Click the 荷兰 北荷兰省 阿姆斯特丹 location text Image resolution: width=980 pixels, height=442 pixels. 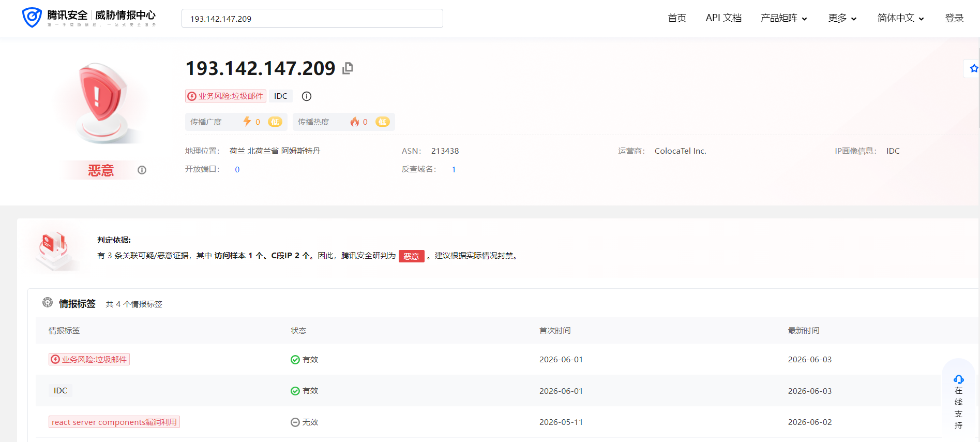[x=275, y=151]
